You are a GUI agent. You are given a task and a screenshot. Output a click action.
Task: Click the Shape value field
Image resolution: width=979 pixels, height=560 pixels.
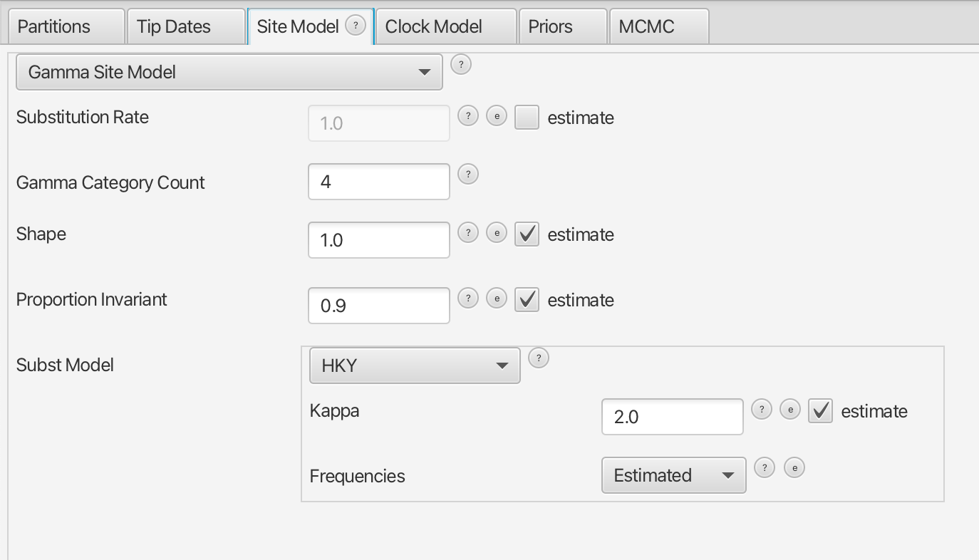pyautogui.click(x=379, y=240)
